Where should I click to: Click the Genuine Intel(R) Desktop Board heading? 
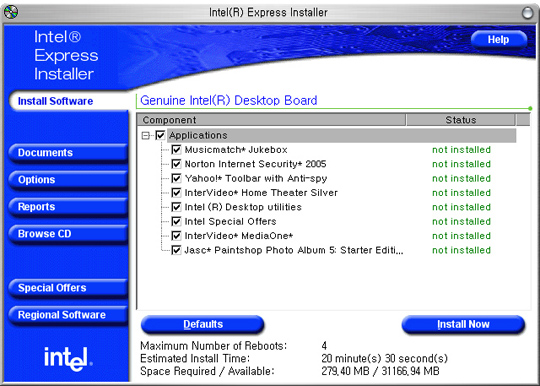229,101
